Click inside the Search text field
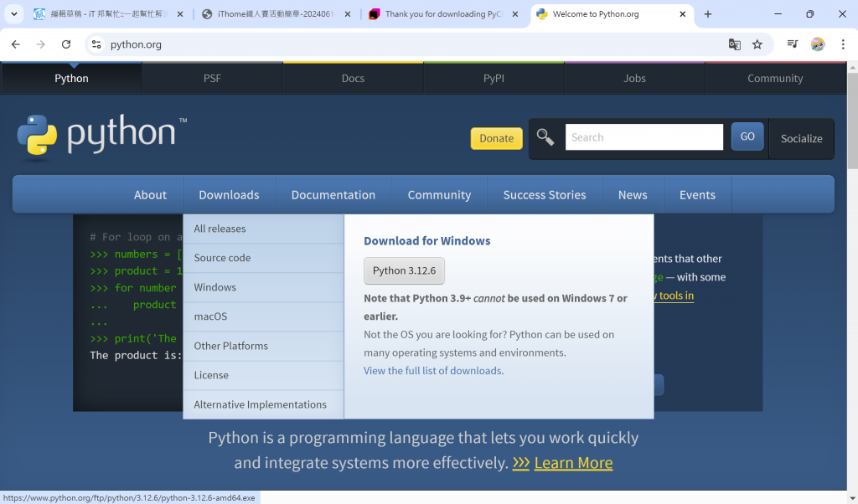Viewport: 858px width, 504px height. [x=644, y=136]
